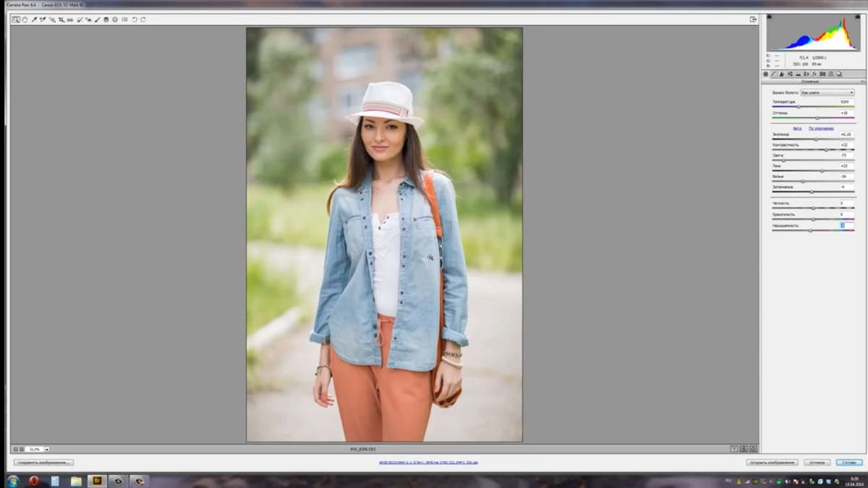Click the Open Image button

pyautogui.click(x=773, y=463)
